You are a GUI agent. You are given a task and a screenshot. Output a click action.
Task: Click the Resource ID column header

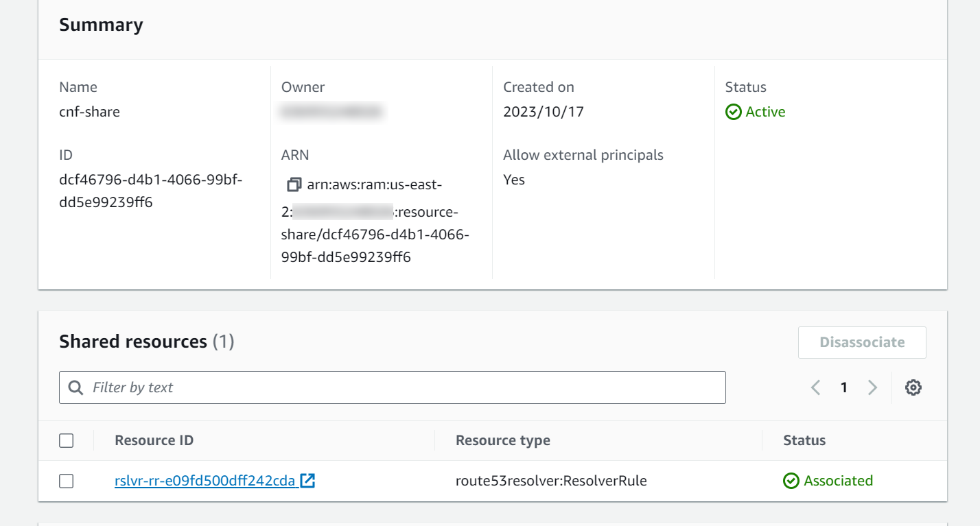click(154, 440)
